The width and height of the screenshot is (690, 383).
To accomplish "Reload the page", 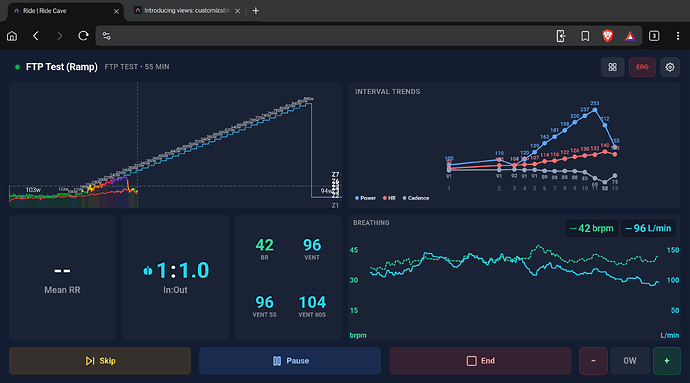I will coord(83,36).
